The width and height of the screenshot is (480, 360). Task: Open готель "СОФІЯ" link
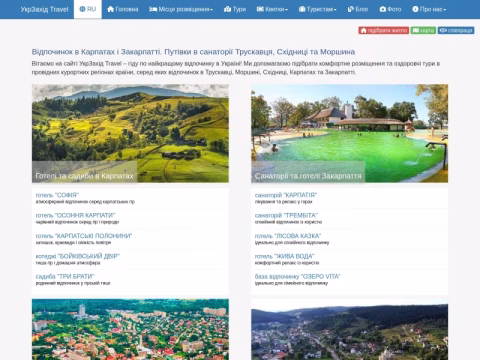click(x=57, y=195)
